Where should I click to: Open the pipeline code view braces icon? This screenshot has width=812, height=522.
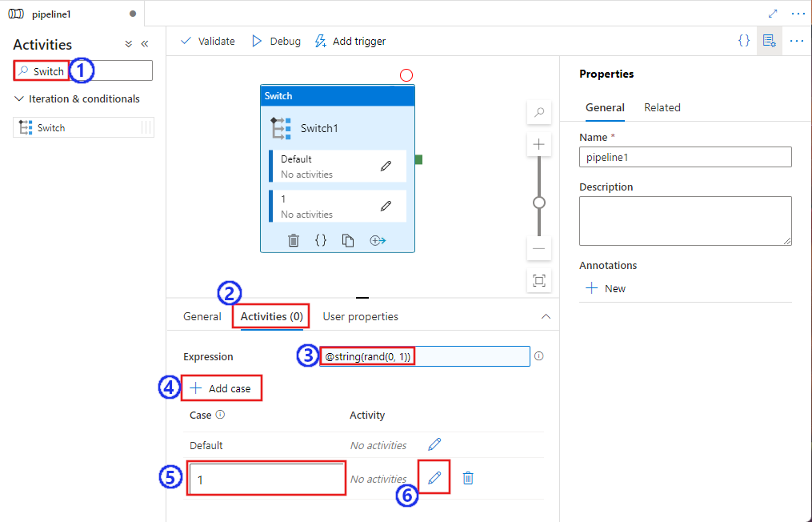click(x=744, y=41)
